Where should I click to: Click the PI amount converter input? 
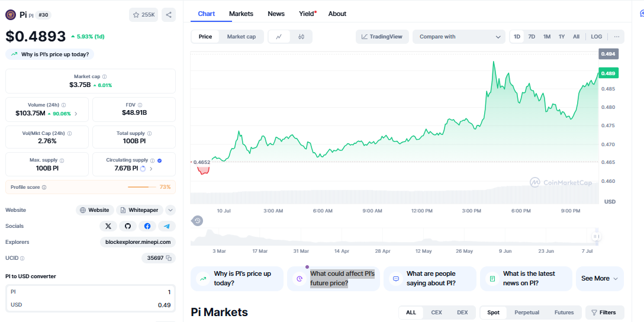point(91,292)
